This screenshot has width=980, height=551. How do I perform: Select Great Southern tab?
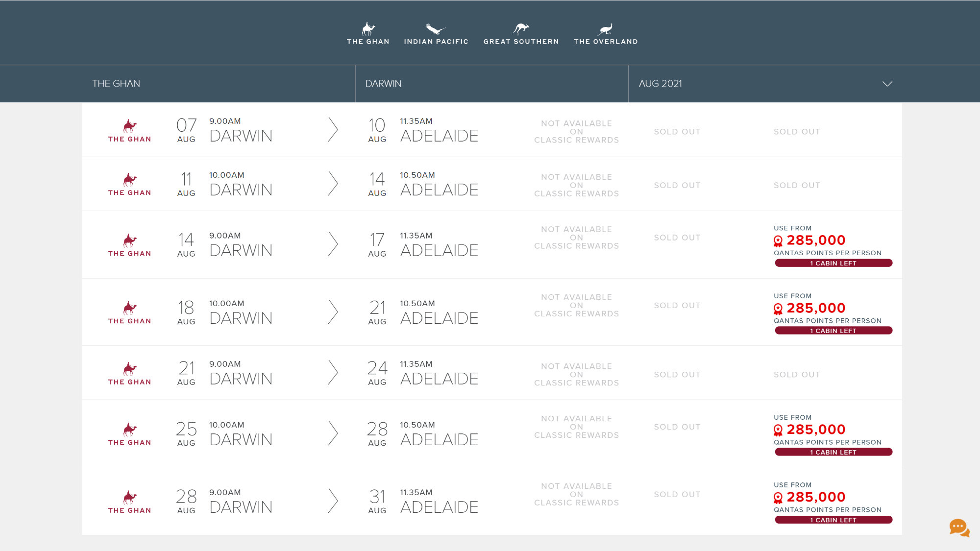(521, 33)
